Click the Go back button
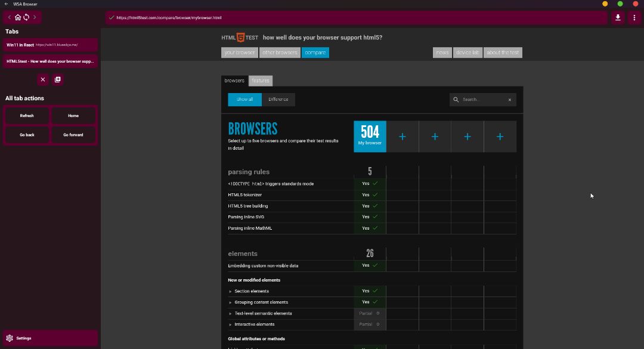The width and height of the screenshot is (644, 349). pyautogui.click(x=27, y=135)
